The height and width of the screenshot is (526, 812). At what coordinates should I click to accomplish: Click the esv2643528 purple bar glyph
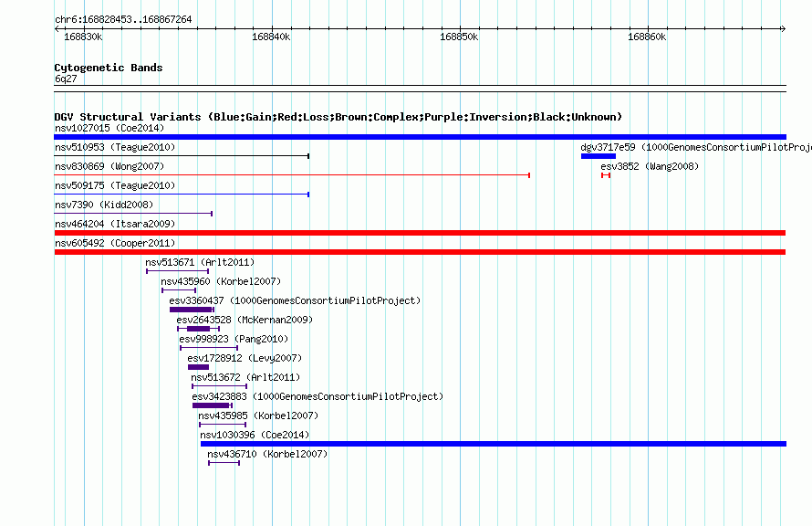pos(198,329)
